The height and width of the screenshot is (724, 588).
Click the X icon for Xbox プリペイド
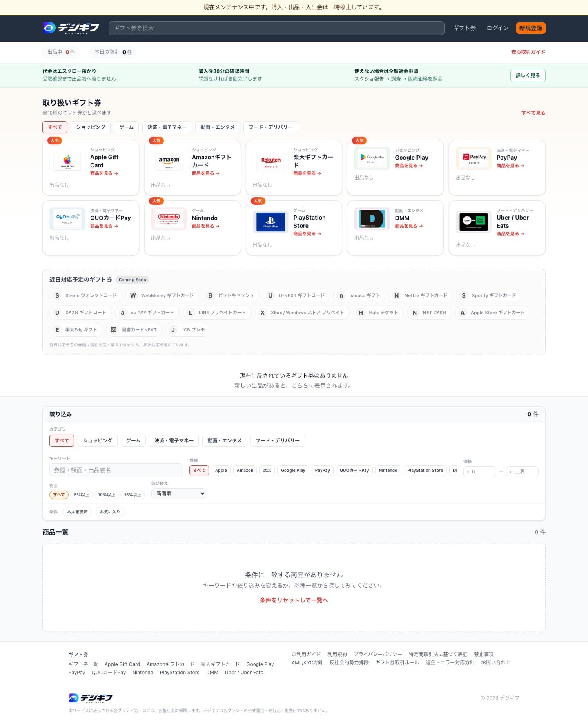point(263,313)
